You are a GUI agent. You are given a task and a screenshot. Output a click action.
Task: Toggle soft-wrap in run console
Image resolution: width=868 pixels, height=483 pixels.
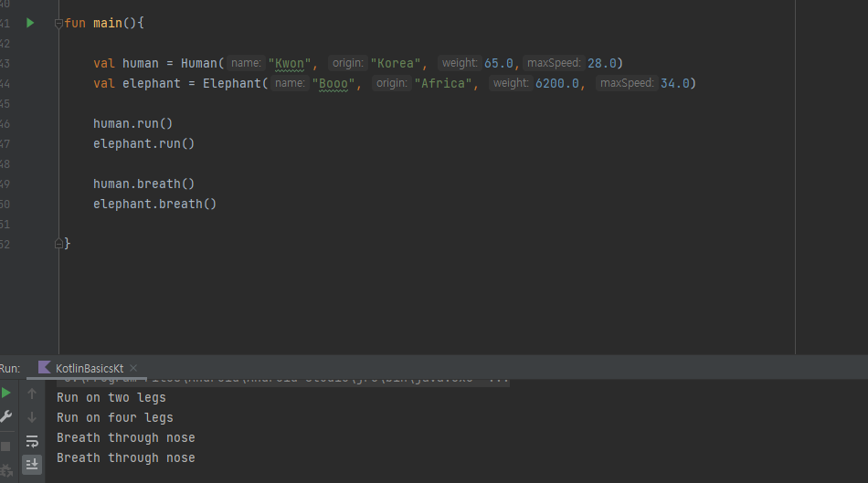(32, 441)
